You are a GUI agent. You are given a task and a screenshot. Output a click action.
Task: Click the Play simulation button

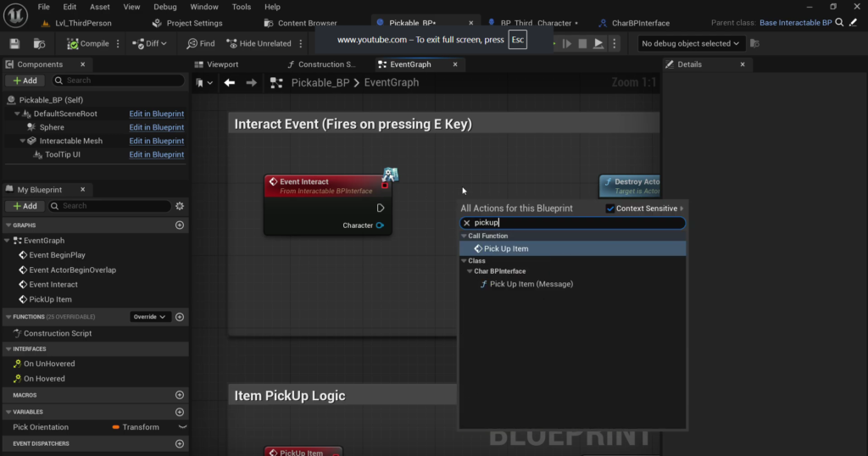coord(598,44)
